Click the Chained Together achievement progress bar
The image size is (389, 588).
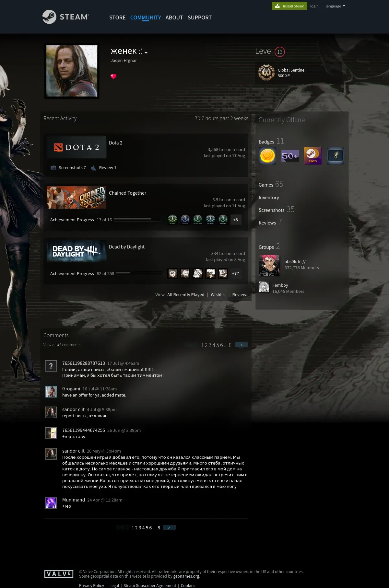click(137, 219)
